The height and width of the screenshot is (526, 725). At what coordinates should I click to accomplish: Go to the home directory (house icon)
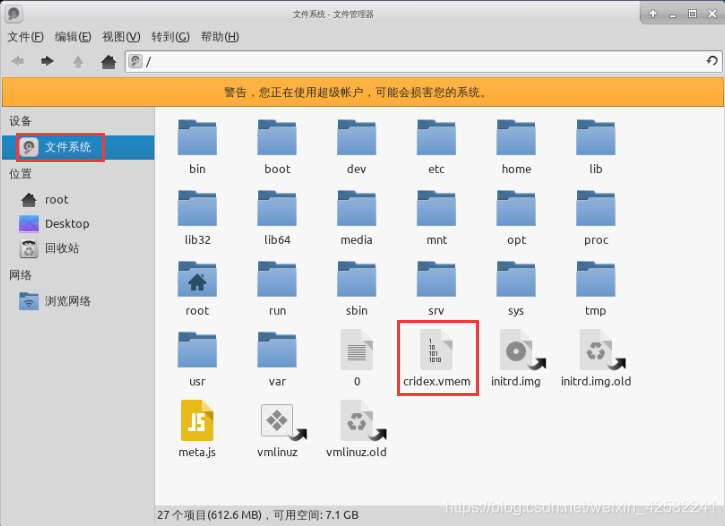click(x=109, y=61)
